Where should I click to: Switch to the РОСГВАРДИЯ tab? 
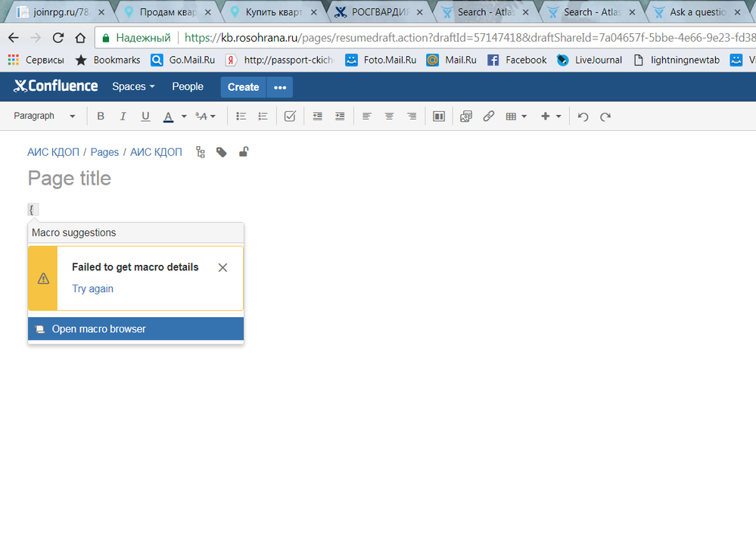[x=380, y=12]
